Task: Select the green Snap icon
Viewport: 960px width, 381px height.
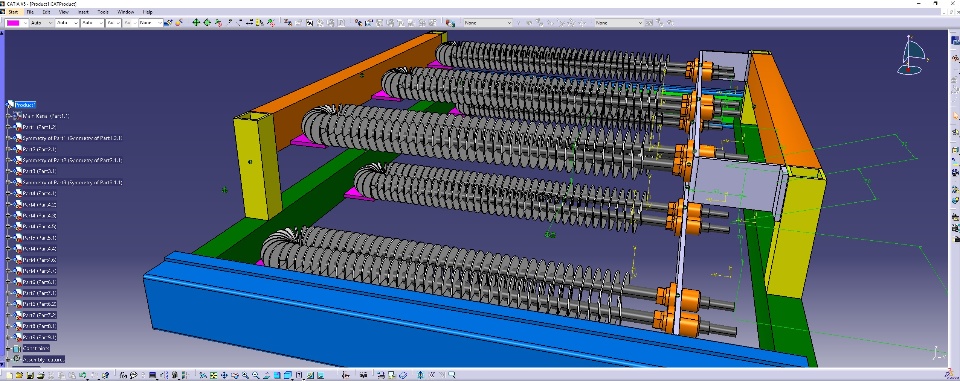Action: point(207,23)
